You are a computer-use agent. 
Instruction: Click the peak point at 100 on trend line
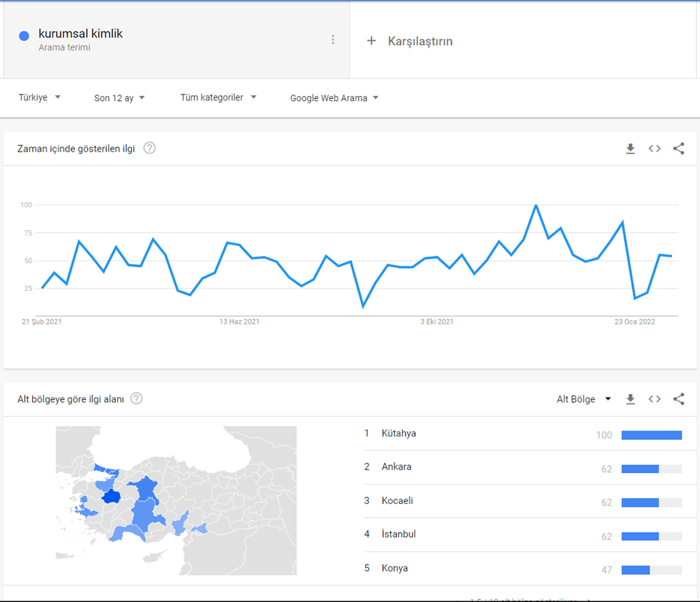click(536, 206)
